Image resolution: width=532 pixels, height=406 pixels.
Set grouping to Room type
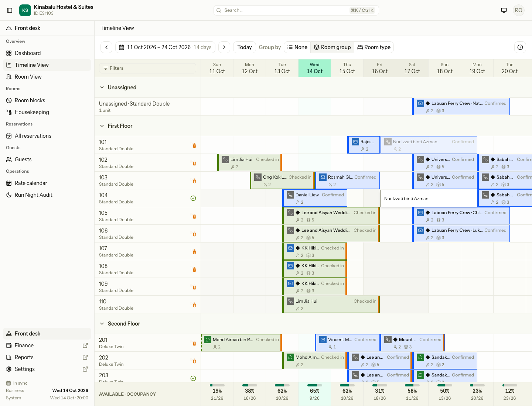coord(374,47)
